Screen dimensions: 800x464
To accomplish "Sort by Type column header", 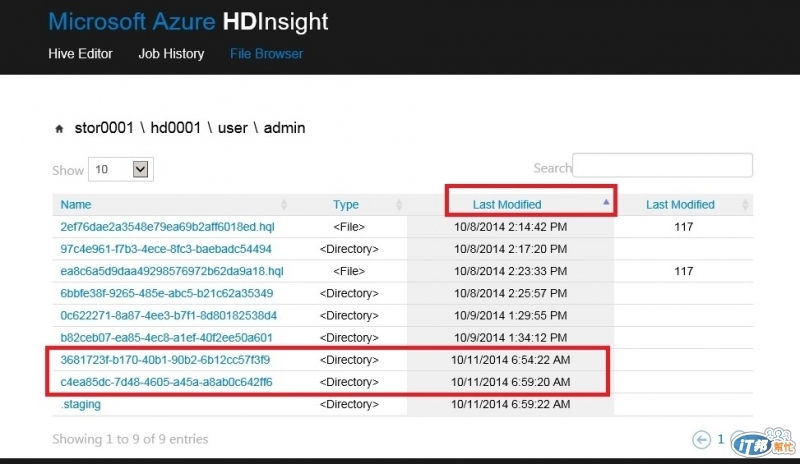I will 346,205.
